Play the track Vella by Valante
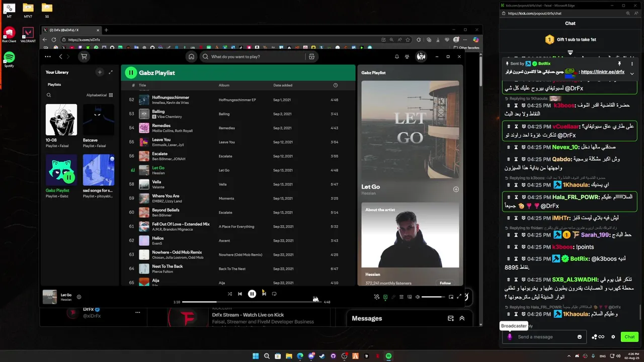Viewport: 644px width, 362px height. (x=239, y=185)
